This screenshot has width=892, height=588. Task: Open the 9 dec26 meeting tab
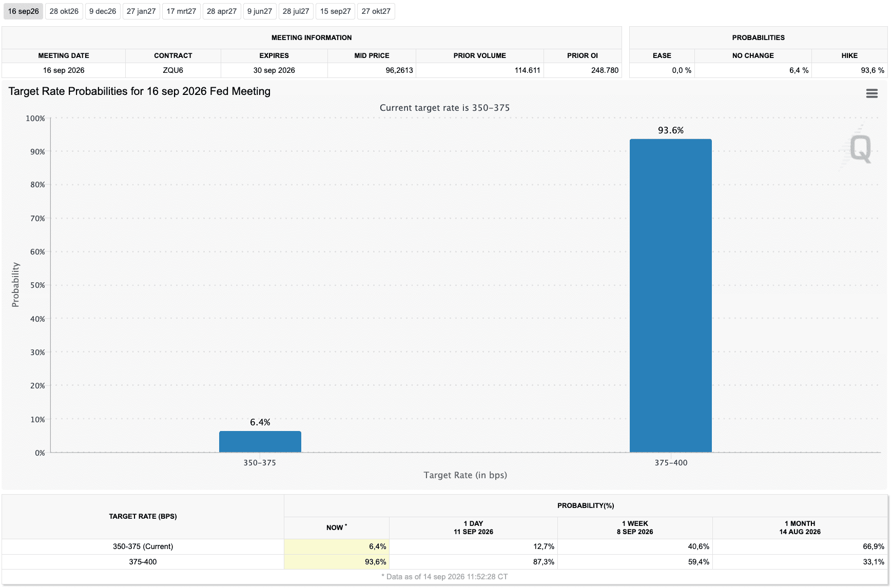(103, 11)
